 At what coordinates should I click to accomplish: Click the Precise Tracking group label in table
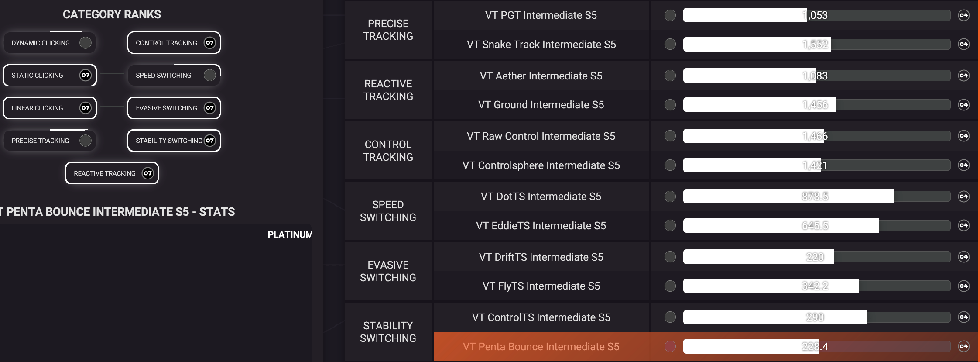(x=388, y=30)
